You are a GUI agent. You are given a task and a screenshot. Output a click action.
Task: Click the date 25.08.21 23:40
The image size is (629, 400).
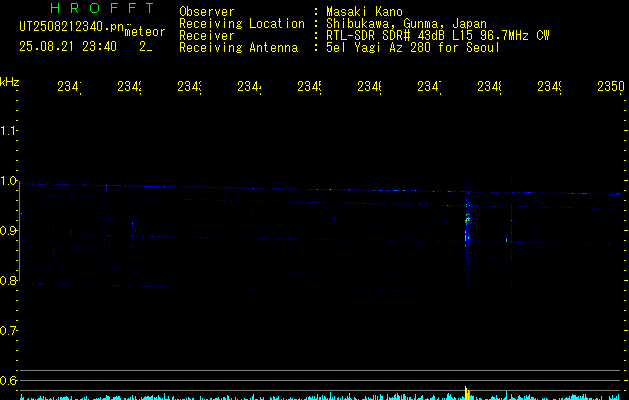coord(68,47)
